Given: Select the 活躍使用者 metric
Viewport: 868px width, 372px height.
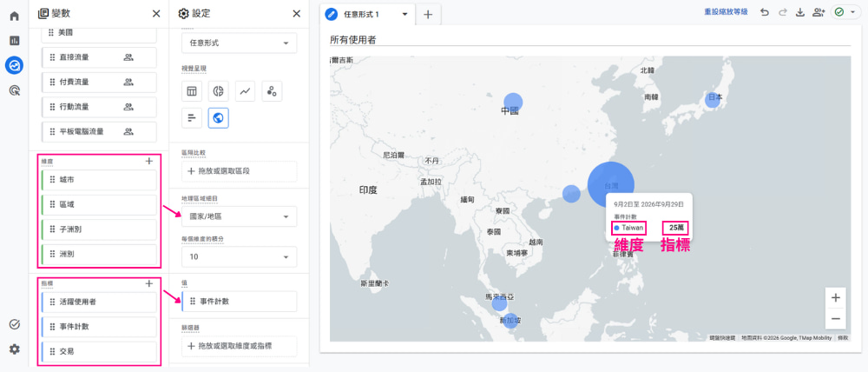Looking at the screenshot, I should [x=99, y=302].
